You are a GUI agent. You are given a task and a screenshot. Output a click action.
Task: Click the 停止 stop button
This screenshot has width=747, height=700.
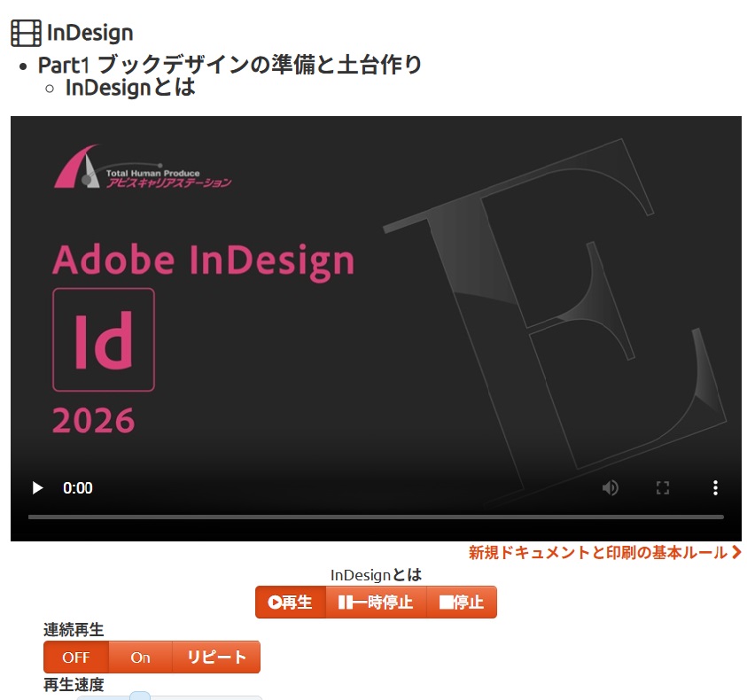point(462,603)
